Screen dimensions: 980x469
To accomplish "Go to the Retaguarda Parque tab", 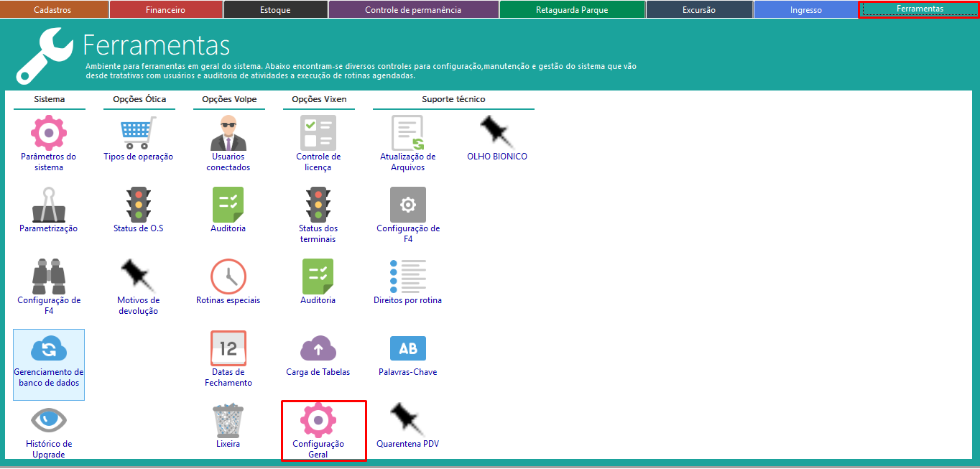I will click(x=572, y=10).
